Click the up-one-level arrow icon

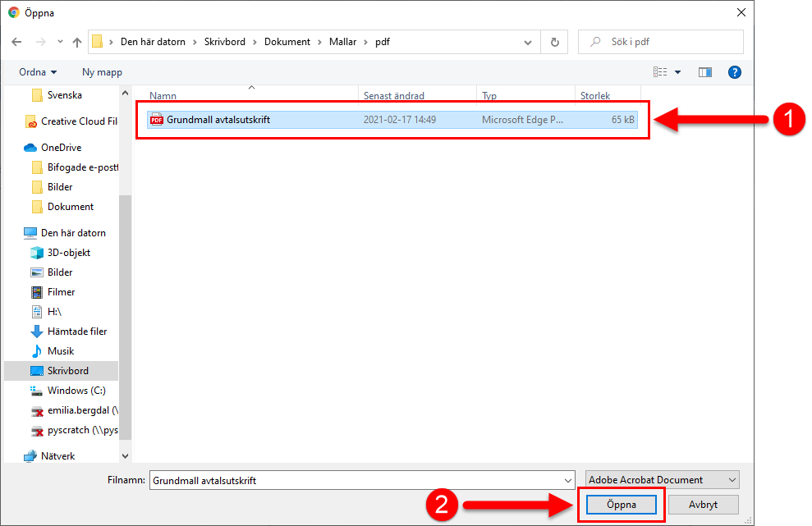click(x=77, y=42)
